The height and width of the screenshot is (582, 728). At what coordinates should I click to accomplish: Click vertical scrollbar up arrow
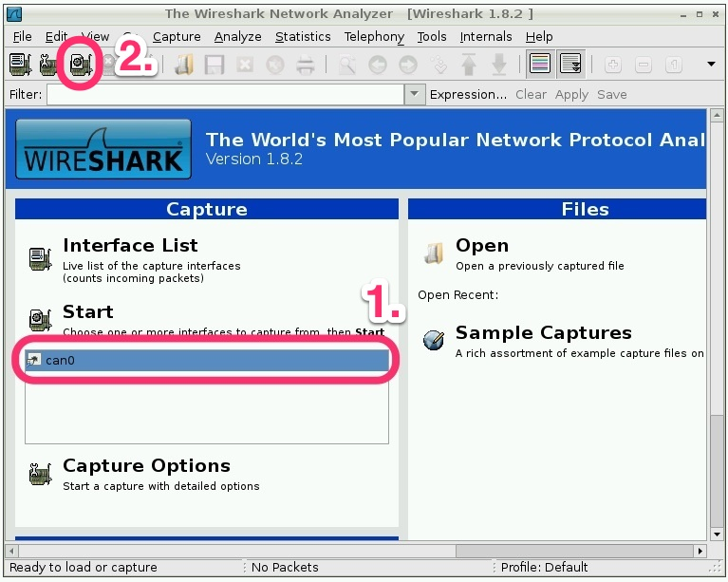[x=717, y=115]
